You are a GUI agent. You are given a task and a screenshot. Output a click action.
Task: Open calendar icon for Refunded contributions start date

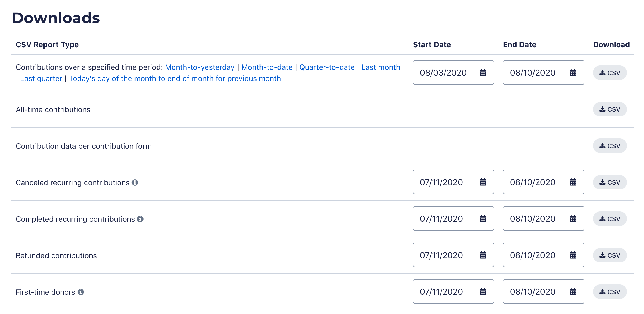point(483,255)
